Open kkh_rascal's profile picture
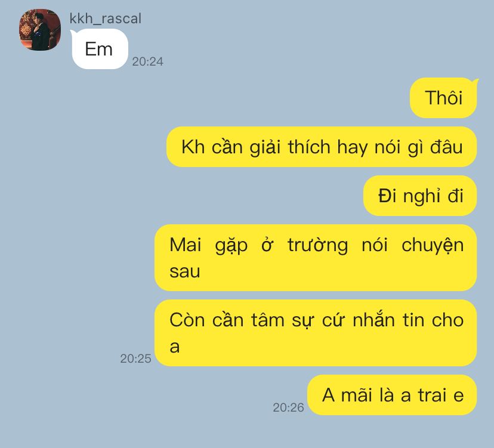The image size is (494, 448). coord(40,30)
